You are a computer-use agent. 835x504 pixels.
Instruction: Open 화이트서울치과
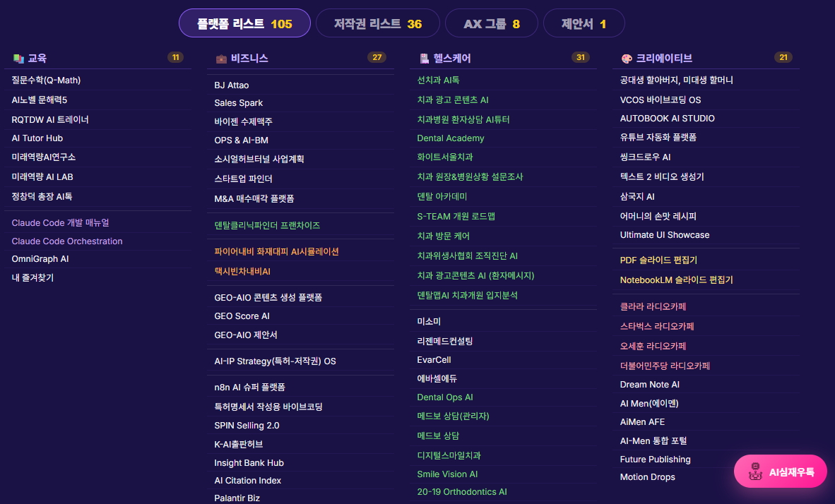pos(445,157)
